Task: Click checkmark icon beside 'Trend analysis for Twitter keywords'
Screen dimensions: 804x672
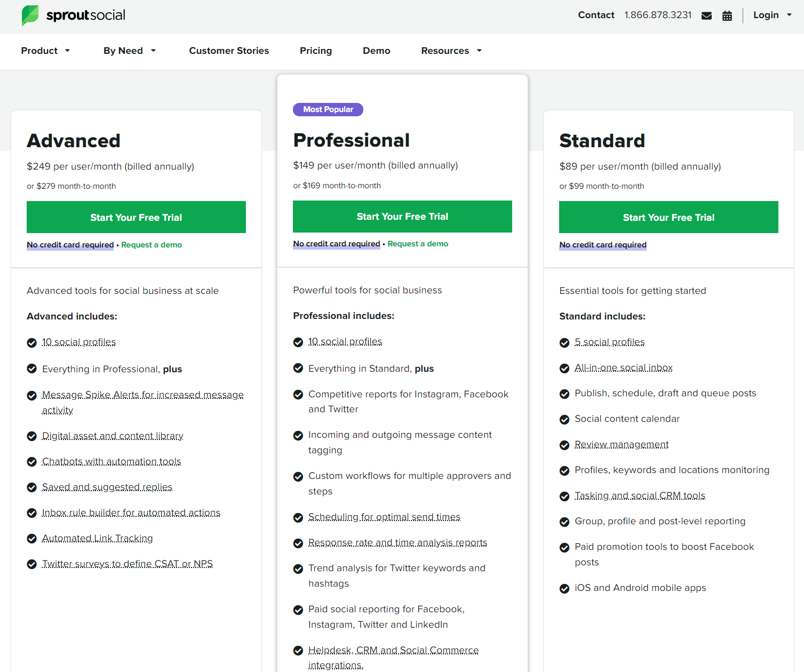Action: (298, 569)
